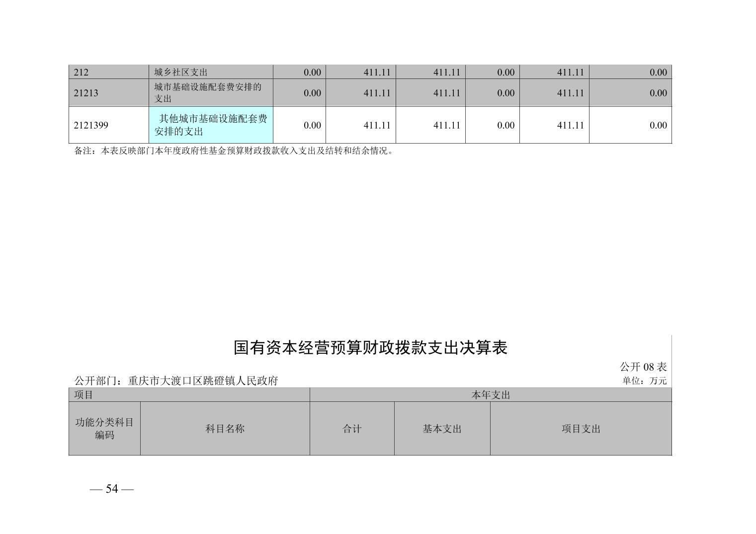
Task: Select the 公开部门 department line
Action: [x=176, y=381]
